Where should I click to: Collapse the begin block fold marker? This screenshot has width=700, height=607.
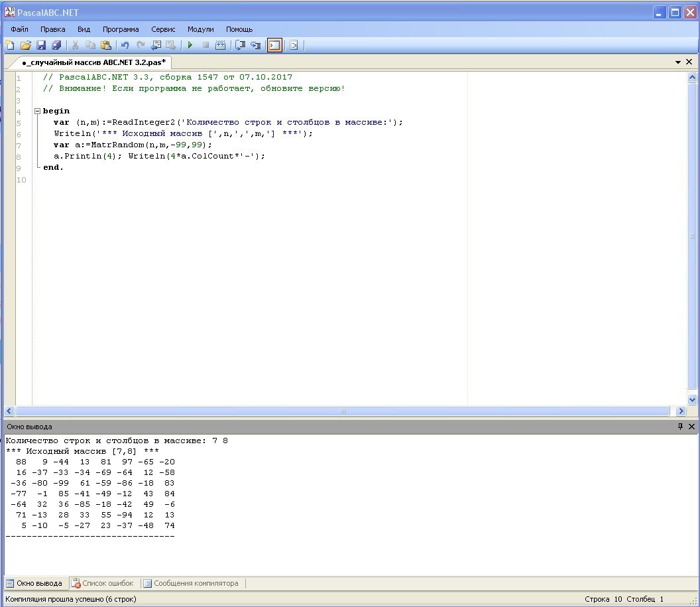[37, 111]
